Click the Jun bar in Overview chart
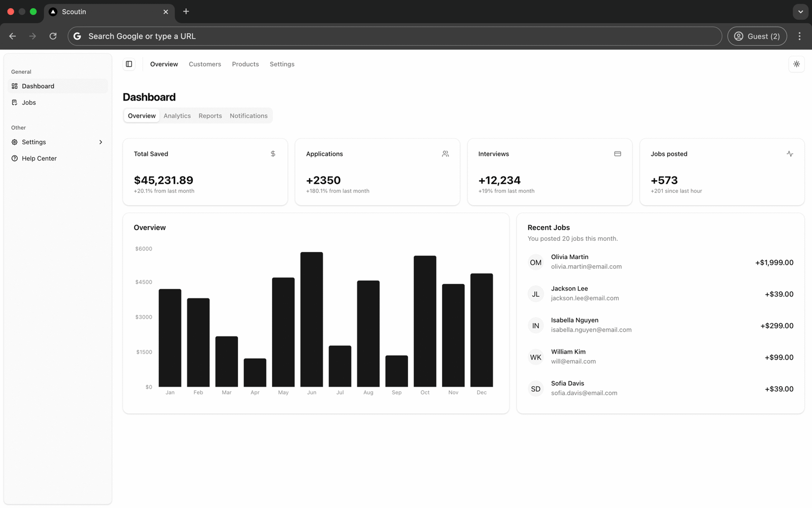 312,320
